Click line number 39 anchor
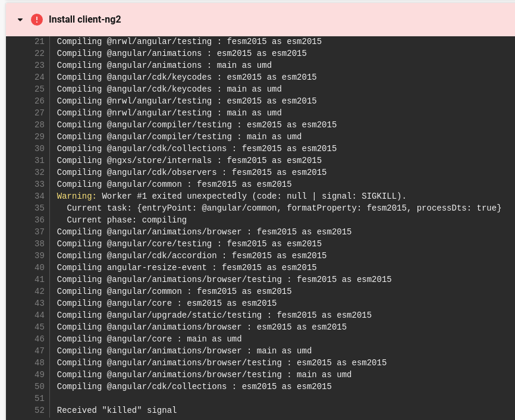 [x=39, y=256]
